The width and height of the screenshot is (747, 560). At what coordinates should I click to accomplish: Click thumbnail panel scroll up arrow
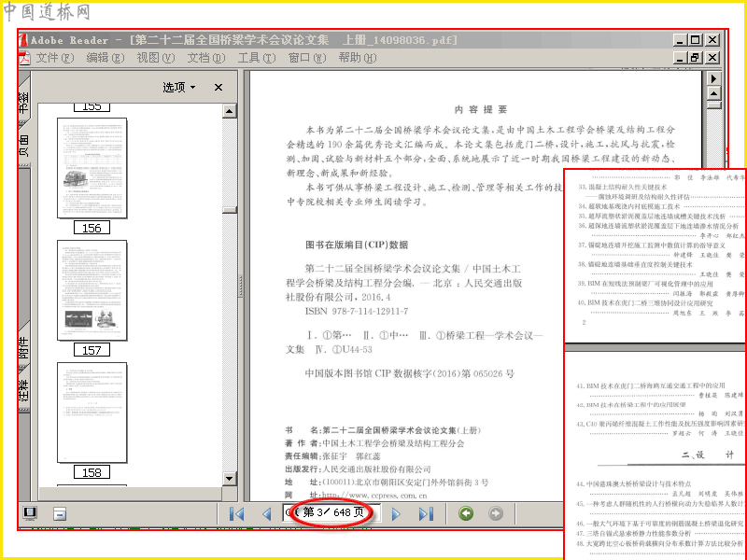click(230, 111)
